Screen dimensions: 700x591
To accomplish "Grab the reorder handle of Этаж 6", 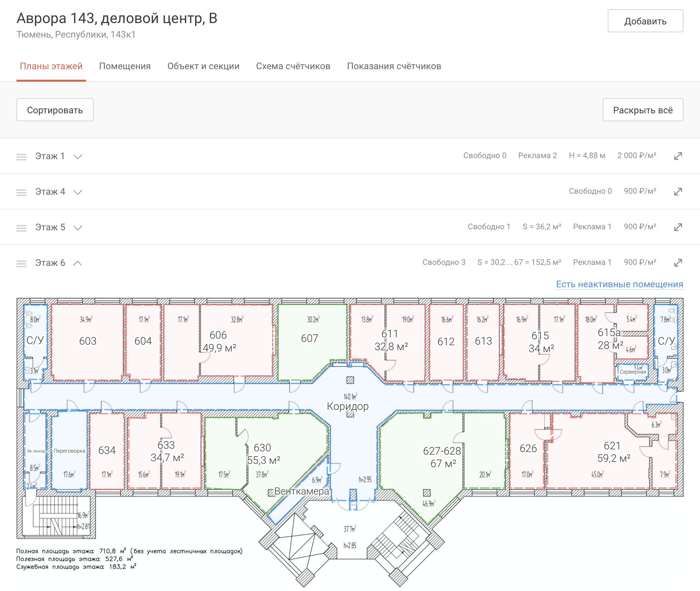I will pyautogui.click(x=21, y=263).
